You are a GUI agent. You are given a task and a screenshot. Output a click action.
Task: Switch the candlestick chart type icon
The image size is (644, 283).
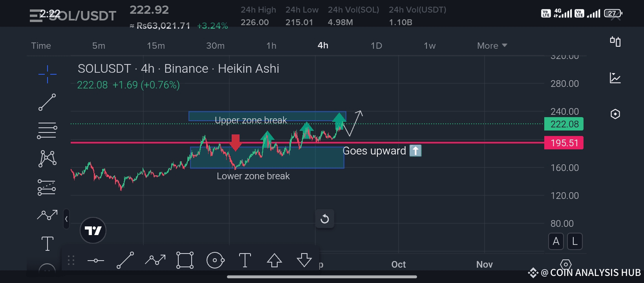point(615,41)
